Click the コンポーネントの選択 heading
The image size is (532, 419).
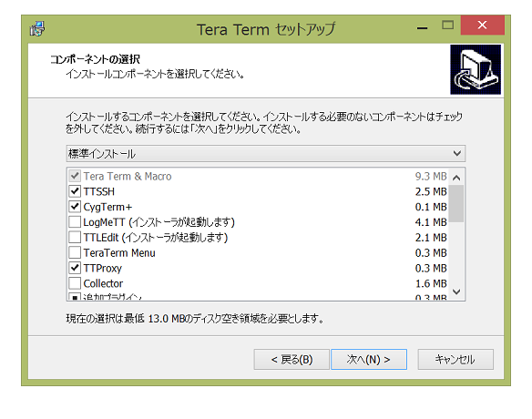(x=95, y=59)
